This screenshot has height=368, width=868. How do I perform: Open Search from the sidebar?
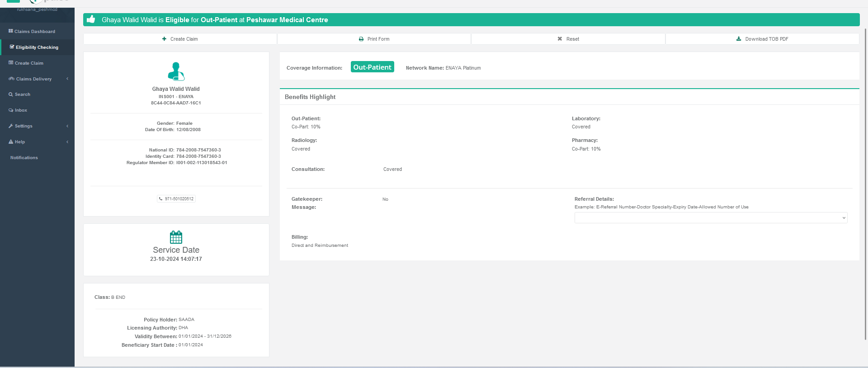(x=22, y=94)
